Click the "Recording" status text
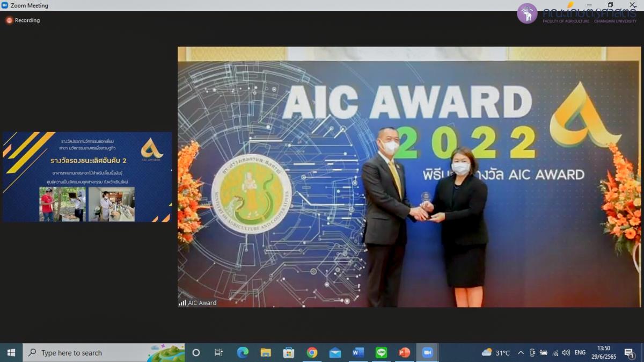This screenshot has width=644, height=362. coord(27,20)
